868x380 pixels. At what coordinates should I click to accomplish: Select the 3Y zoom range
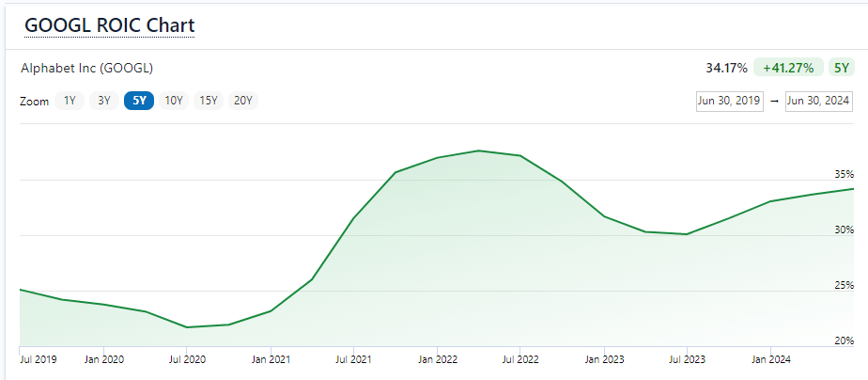click(x=104, y=101)
